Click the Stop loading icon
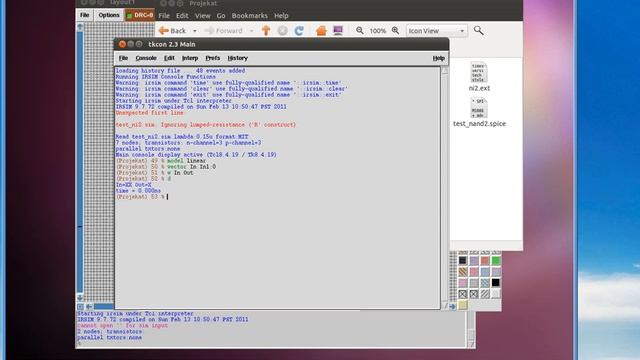The width and height of the screenshot is (640, 360). 282,31
